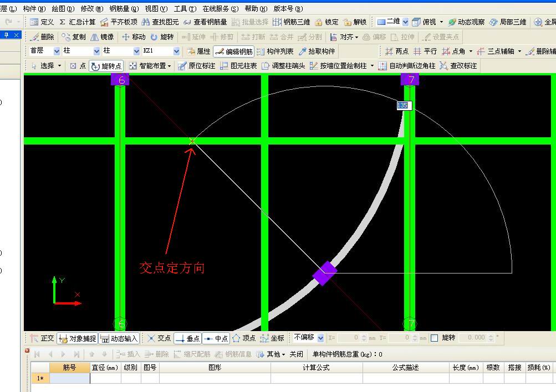The width and height of the screenshot is (556, 392).
Task: Show 钢筋三维 rebar 3D view
Action: (x=291, y=22)
